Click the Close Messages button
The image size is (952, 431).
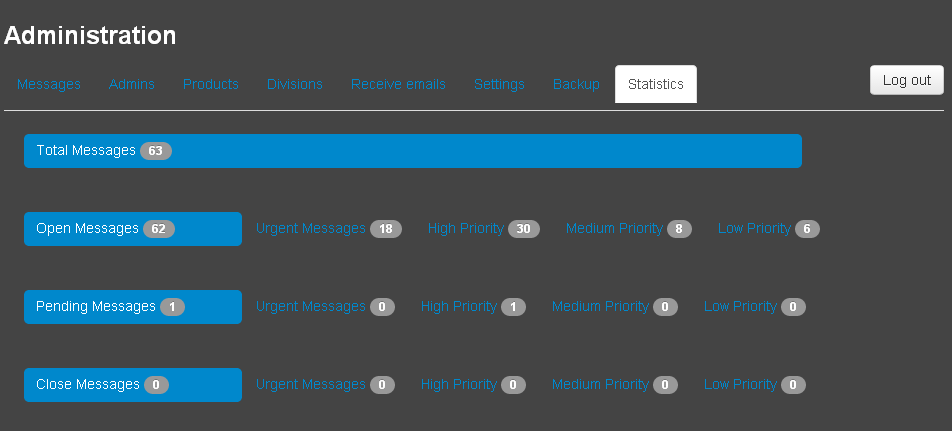pos(132,385)
